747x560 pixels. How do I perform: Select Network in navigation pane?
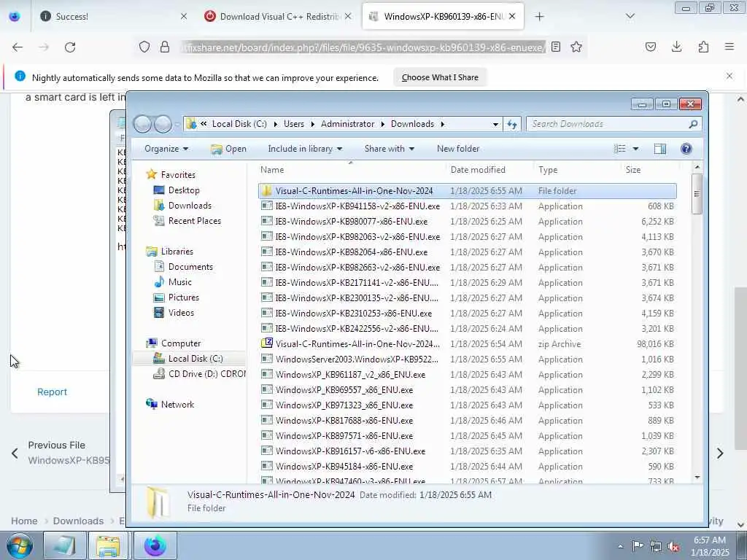pyautogui.click(x=177, y=405)
